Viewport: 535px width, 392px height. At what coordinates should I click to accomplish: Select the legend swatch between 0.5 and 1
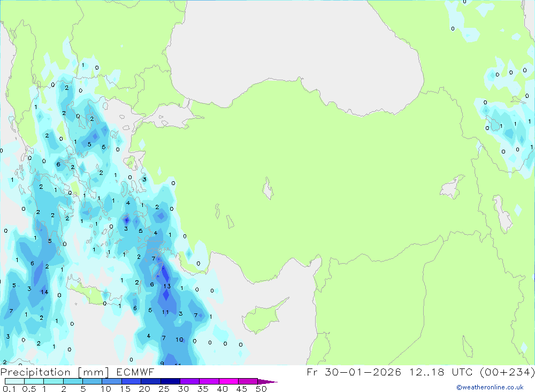34,381
